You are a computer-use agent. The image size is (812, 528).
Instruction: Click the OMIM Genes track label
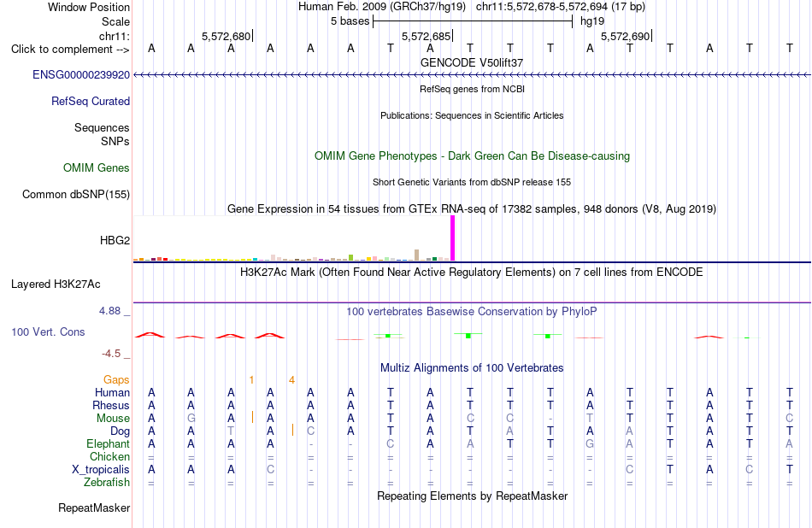[96, 167]
